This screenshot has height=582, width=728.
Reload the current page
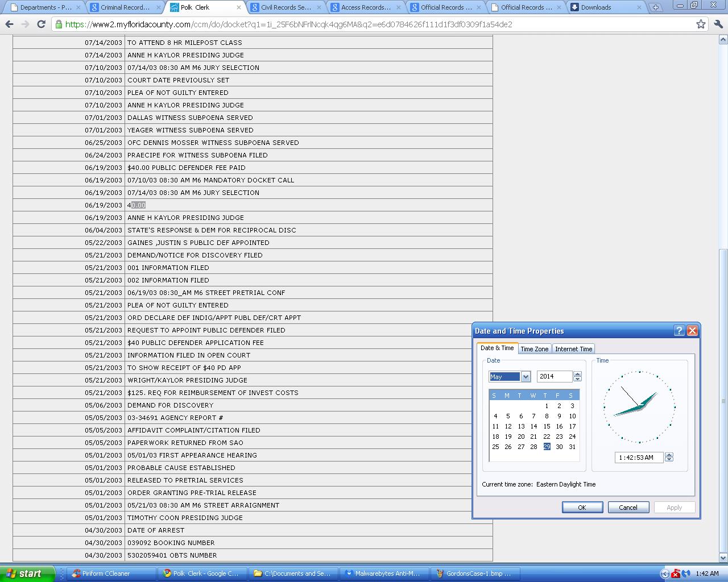[x=41, y=24]
